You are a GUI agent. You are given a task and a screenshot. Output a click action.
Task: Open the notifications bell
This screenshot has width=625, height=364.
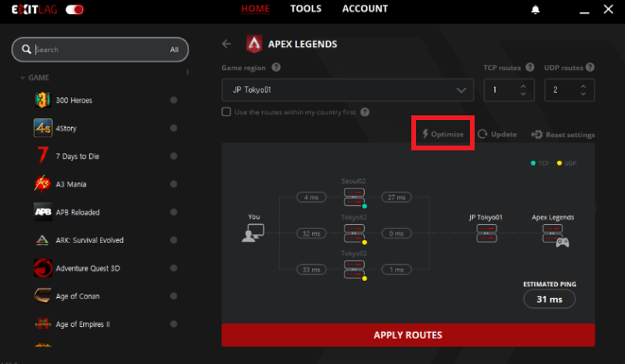[535, 9]
